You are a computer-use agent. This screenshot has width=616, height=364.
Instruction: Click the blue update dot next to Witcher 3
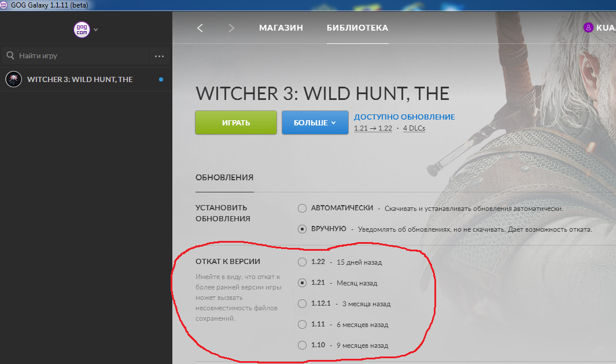tap(161, 79)
